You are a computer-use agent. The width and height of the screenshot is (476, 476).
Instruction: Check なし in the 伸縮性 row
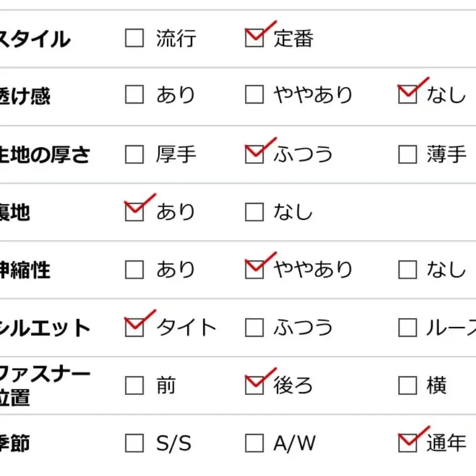pyautogui.click(x=408, y=270)
